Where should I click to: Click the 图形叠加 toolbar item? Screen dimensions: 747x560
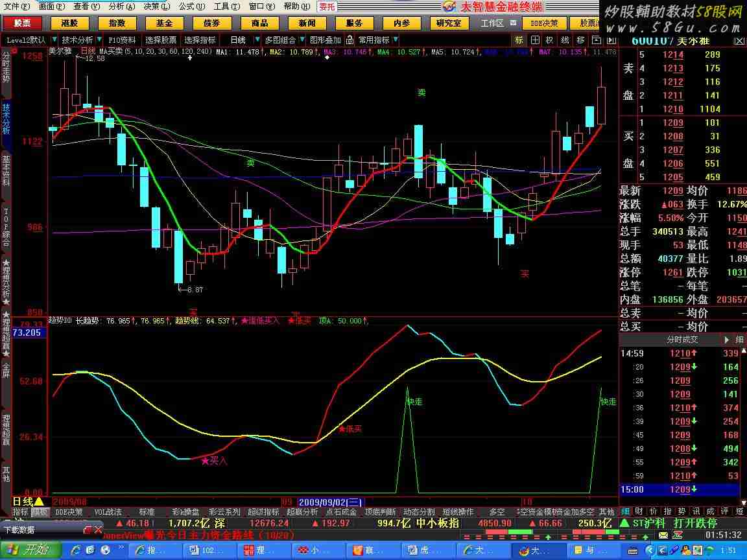point(326,40)
